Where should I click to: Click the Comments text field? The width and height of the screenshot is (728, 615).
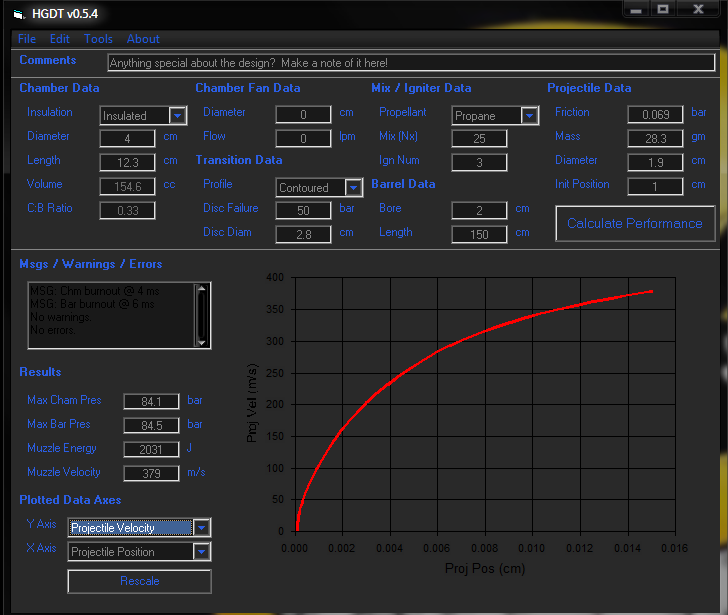411,63
